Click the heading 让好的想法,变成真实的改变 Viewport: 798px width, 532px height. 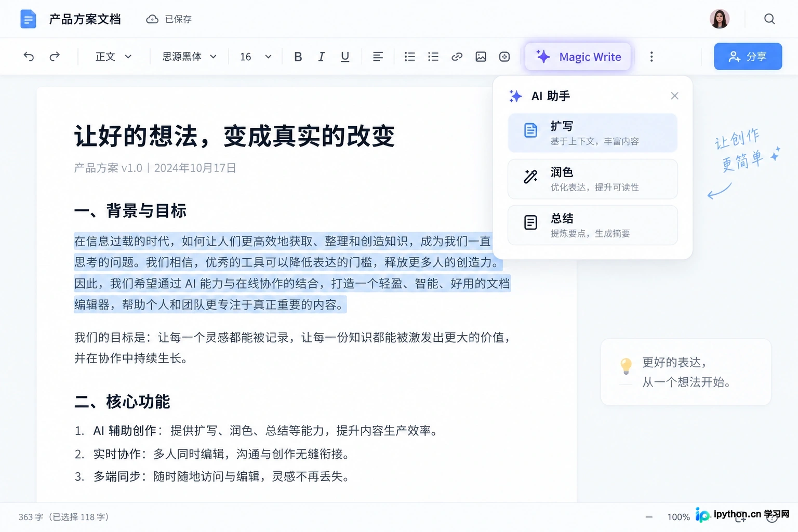234,136
